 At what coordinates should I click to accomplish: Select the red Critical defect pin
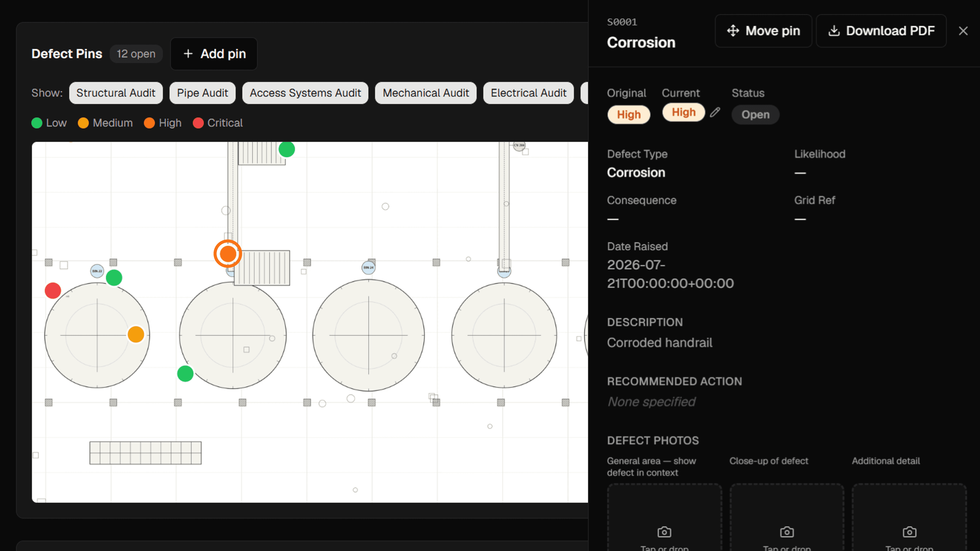click(x=53, y=291)
